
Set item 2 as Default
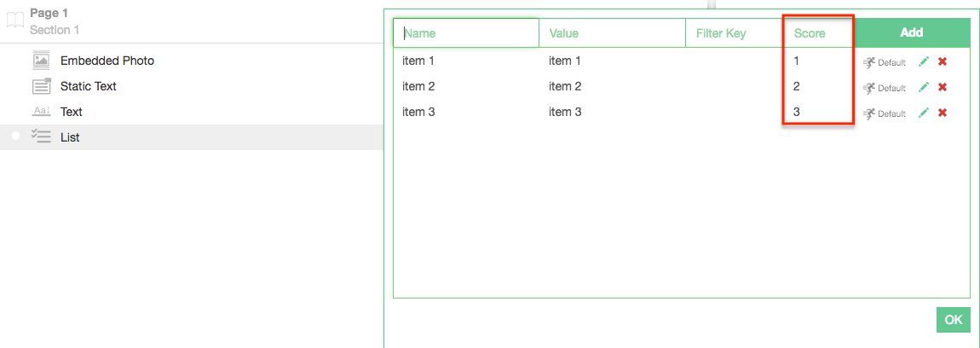[885, 88]
